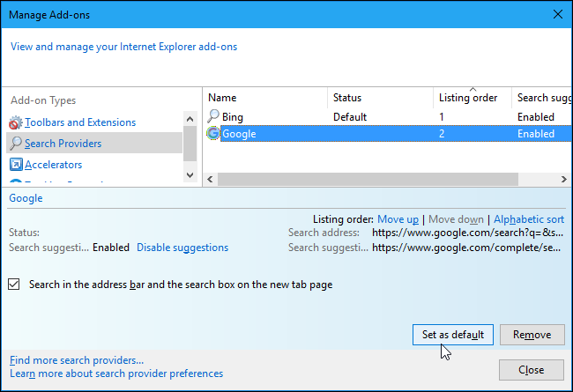
Task: Click the Google logo icon in list
Action: coord(213,134)
